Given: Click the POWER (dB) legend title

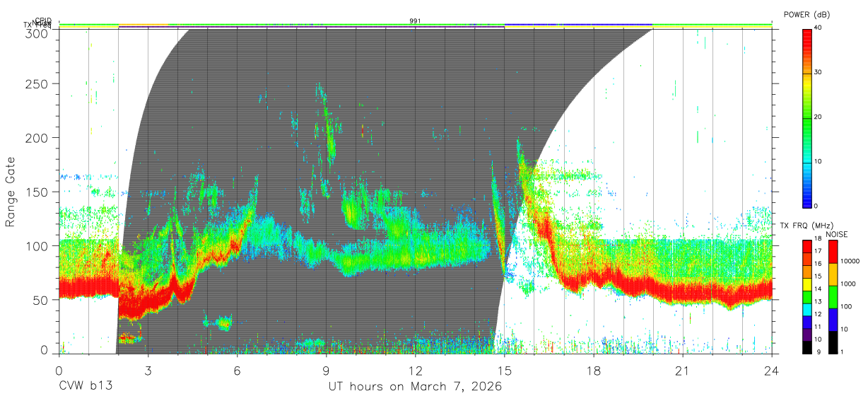Looking at the screenshot, I should pyautogui.click(x=807, y=15).
